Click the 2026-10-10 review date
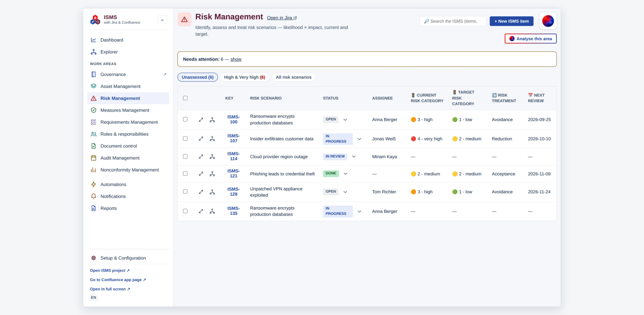This screenshot has width=644, height=315. click(x=539, y=139)
